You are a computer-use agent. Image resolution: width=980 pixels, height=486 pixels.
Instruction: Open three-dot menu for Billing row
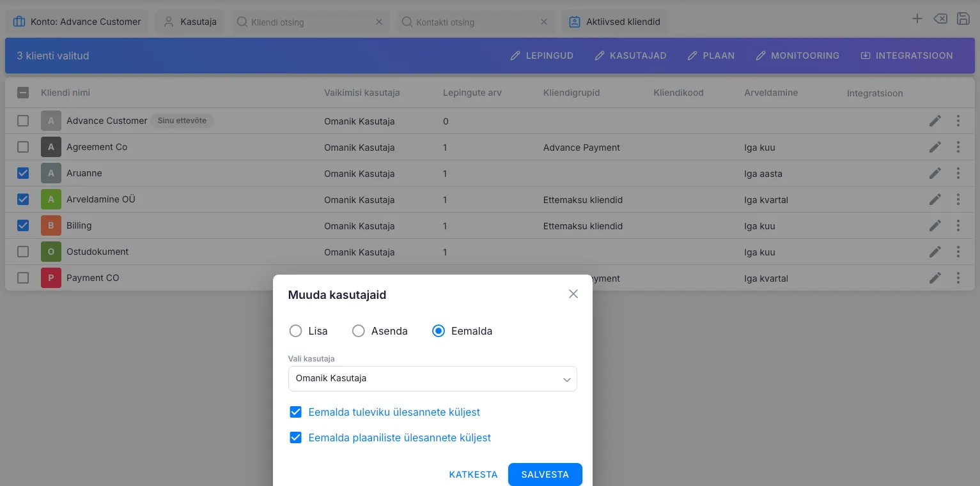(958, 225)
